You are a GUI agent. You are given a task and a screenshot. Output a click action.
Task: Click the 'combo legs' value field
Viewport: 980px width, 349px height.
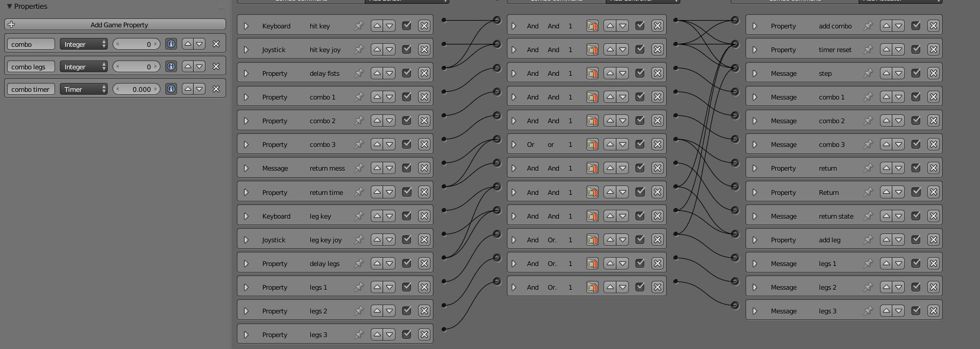[x=136, y=66]
